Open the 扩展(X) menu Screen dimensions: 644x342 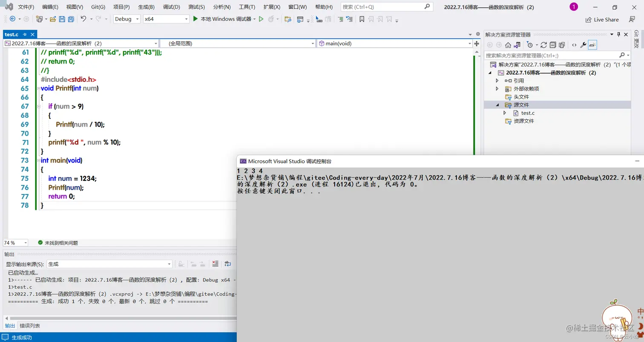point(272,7)
